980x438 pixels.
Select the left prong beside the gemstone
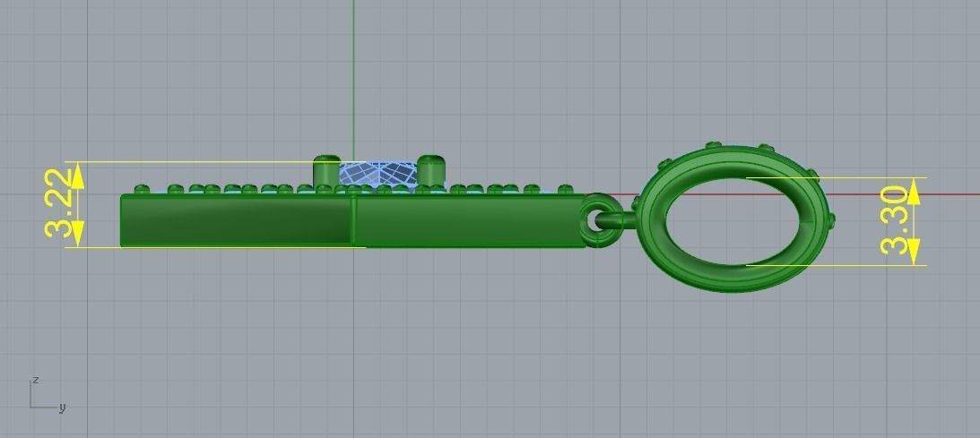(326, 171)
